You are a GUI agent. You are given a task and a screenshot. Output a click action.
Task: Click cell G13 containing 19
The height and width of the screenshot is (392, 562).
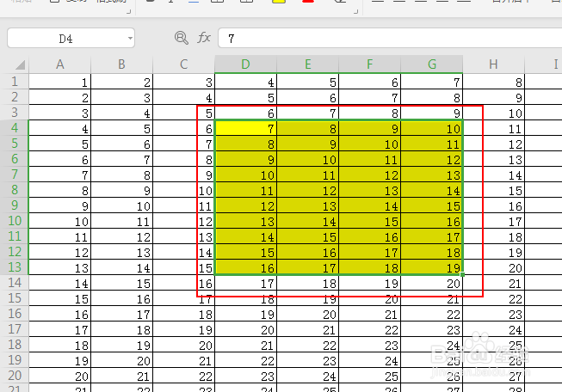(432, 267)
